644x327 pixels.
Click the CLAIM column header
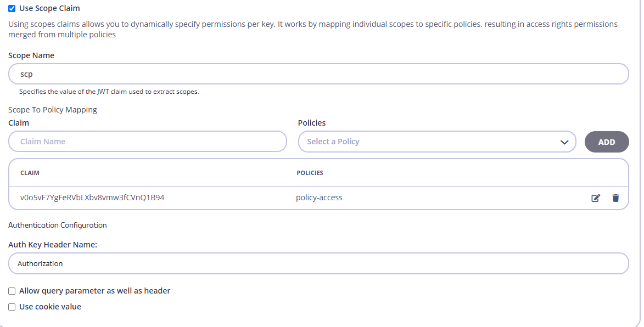point(30,173)
